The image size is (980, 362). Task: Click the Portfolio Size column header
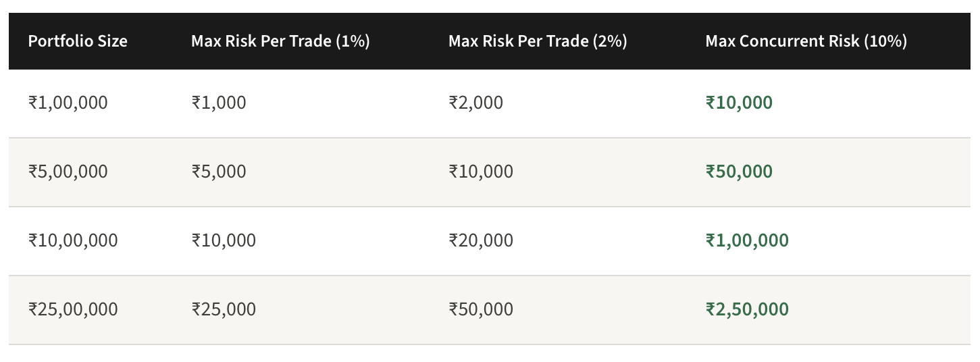click(78, 41)
